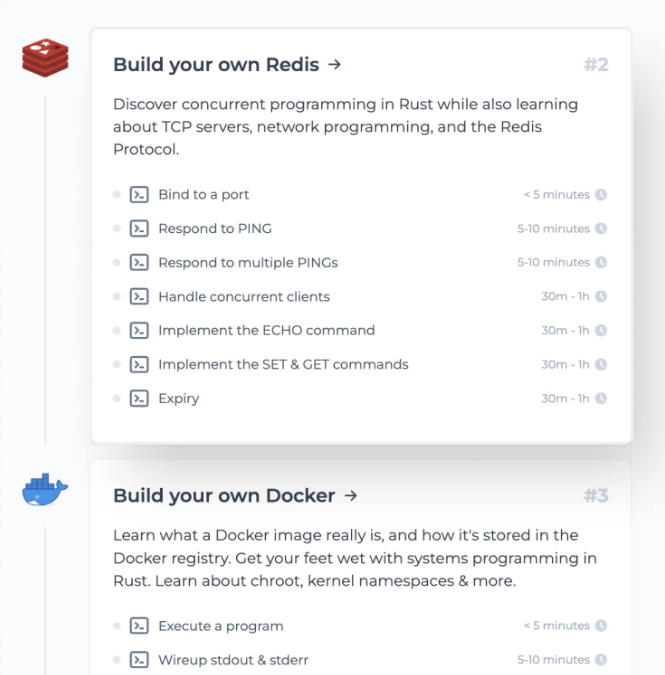Open the Implement the ECHO command stage
The height and width of the screenshot is (675, 665).
pos(266,331)
